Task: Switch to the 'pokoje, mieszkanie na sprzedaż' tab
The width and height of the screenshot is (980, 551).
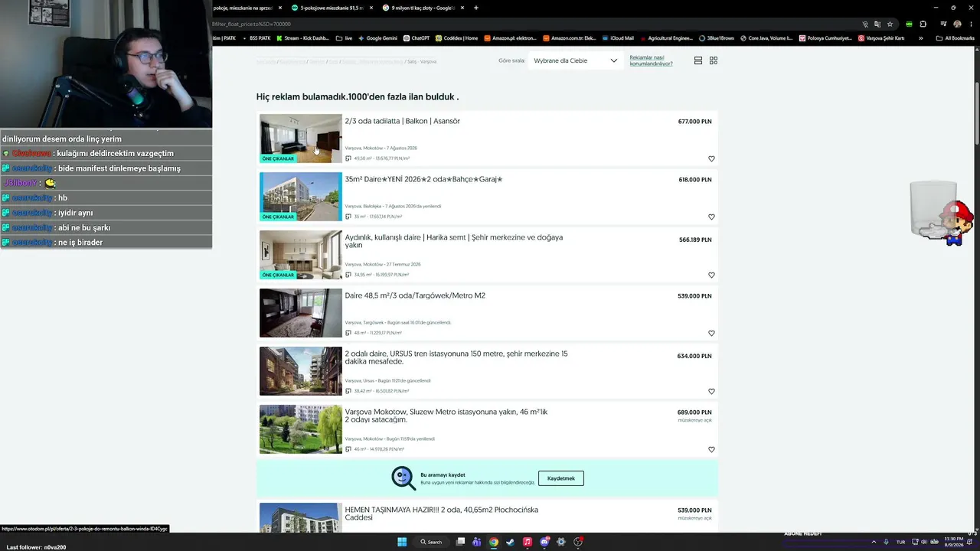Action: (x=247, y=8)
